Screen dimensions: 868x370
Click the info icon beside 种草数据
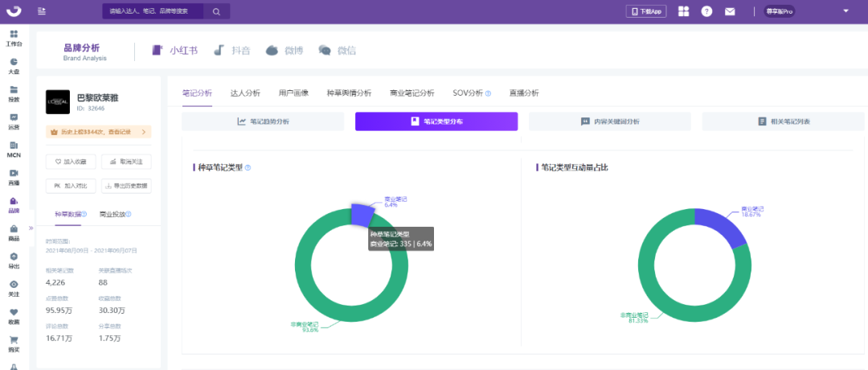(84, 214)
